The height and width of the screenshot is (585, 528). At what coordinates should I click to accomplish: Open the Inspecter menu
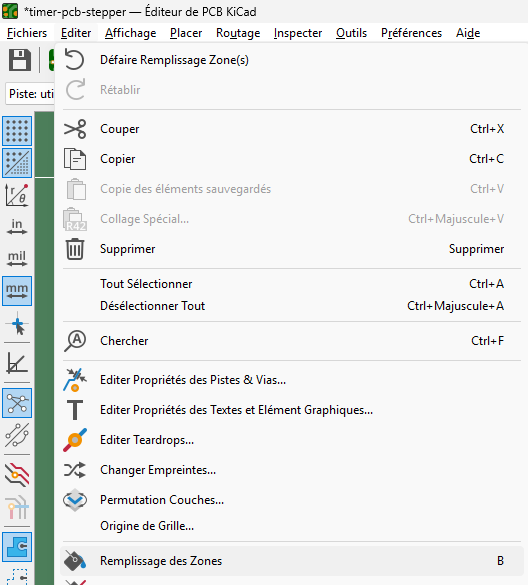(298, 33)
